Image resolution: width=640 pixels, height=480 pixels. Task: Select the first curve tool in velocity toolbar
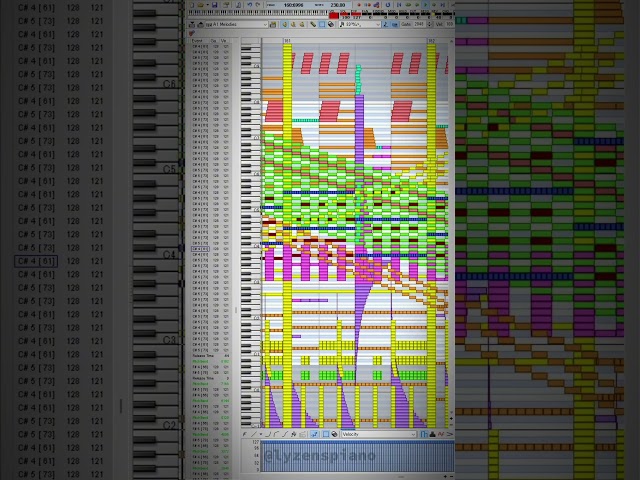268,434
